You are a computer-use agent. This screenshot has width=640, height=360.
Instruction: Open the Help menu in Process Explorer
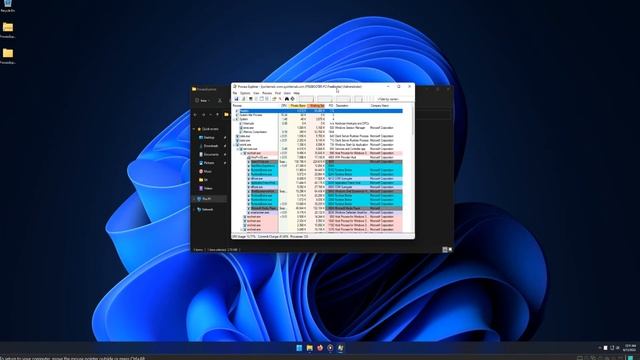[x=296, y=93]
